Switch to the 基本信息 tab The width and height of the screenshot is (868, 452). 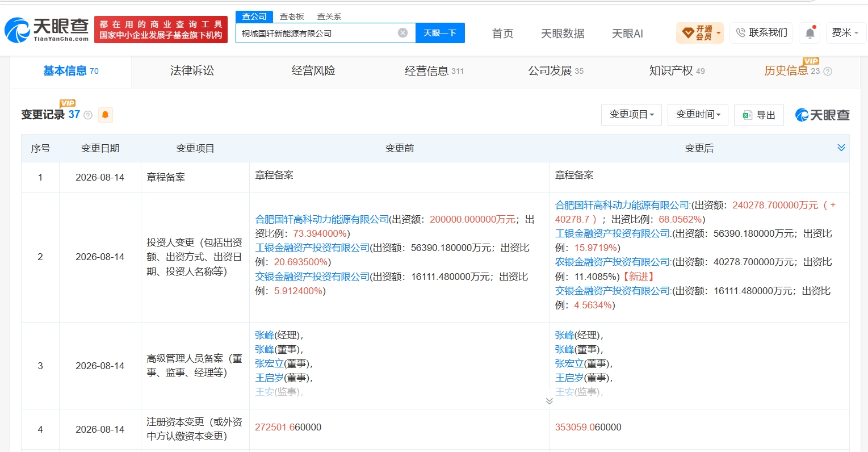point(70,71)
